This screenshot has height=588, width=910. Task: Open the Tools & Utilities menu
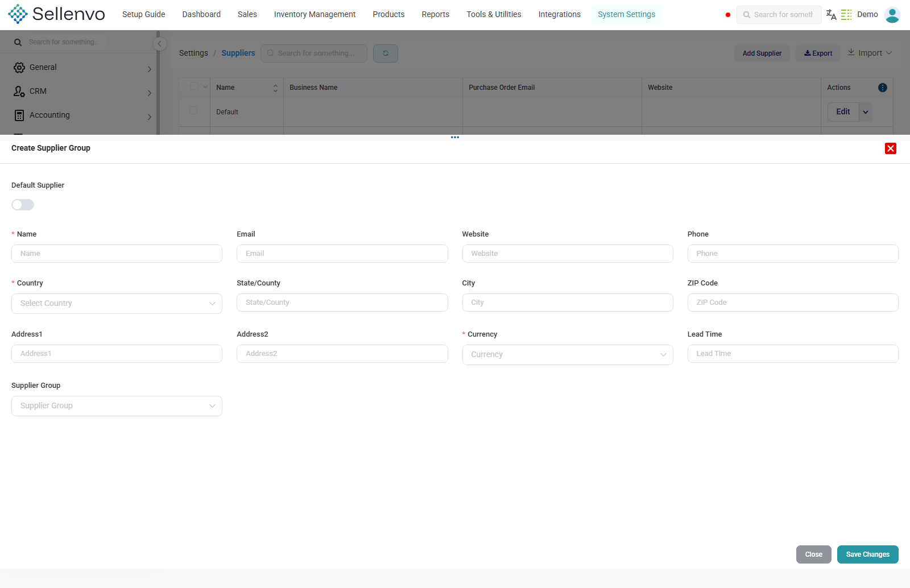pyautogui.click(x=494, y=14)
